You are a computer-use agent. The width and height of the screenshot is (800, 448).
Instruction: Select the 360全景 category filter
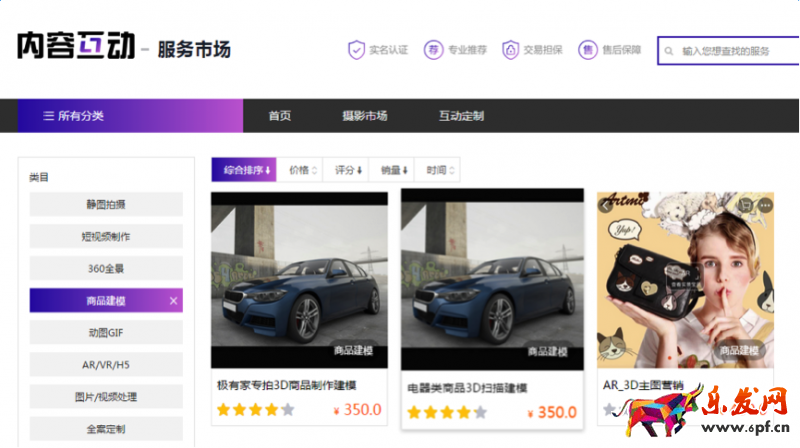click(106, 269)
